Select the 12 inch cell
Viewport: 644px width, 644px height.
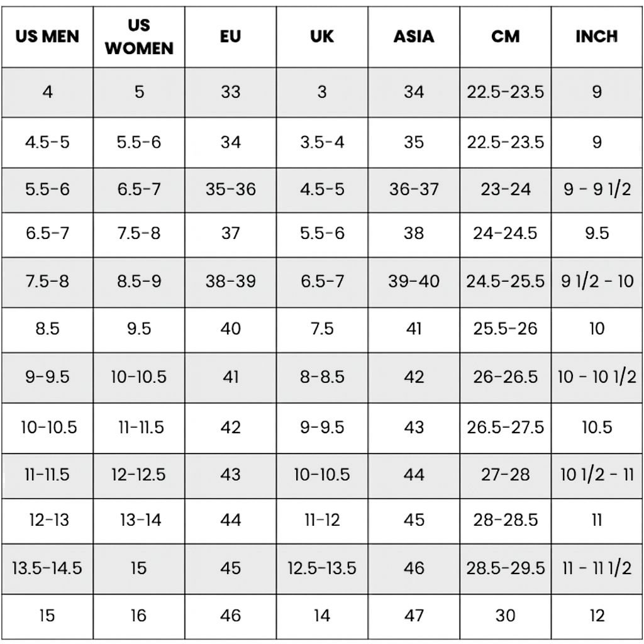[x=597, y=615]
